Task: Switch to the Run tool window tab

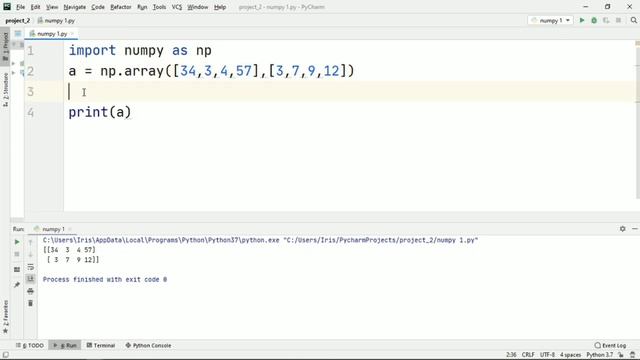Action: pos(65,345)
